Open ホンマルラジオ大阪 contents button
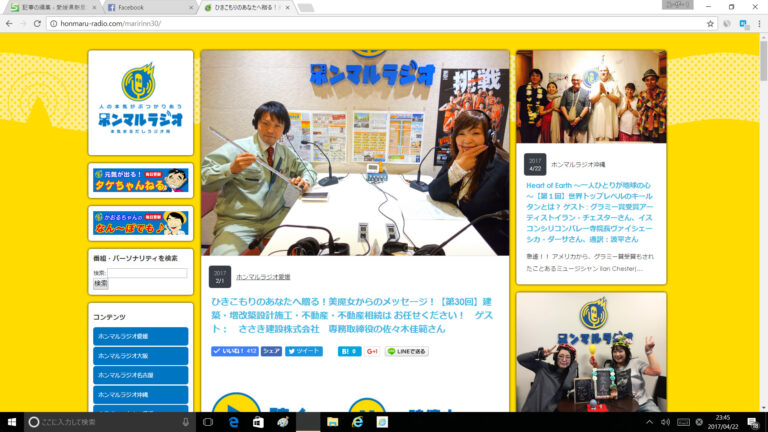 [141, 356]
